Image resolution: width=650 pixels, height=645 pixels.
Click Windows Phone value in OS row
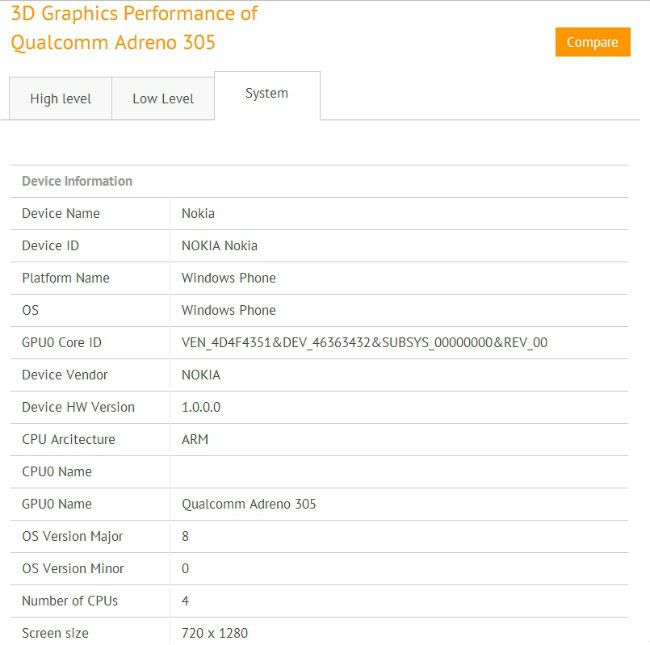click(228, 310)
